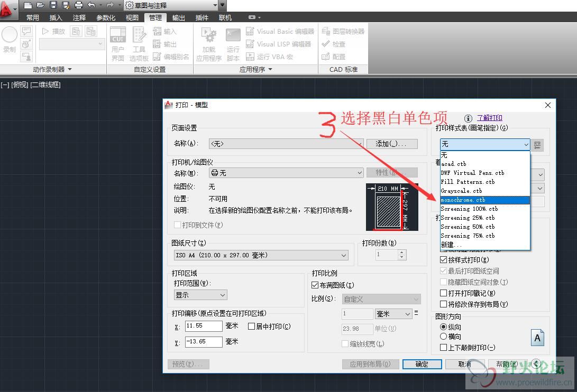
Task: Expand the 应用程序 panel
Action: pos(256,69)
